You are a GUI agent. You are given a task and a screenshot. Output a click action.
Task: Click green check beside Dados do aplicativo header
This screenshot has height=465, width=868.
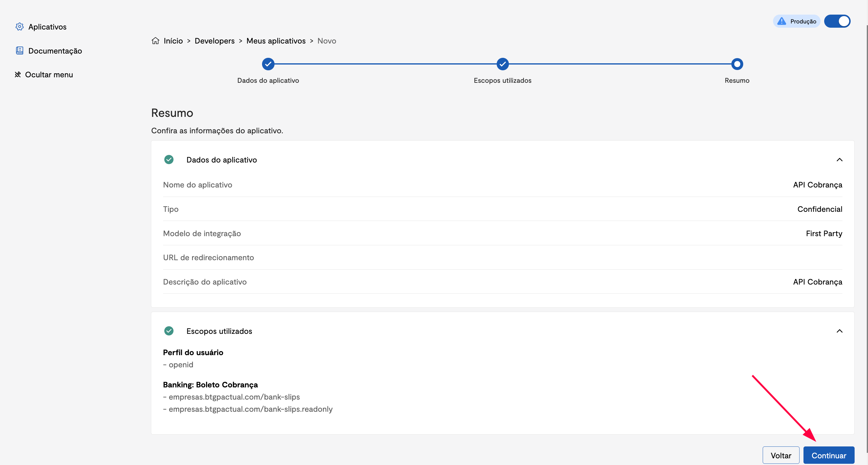coord(169,159)
